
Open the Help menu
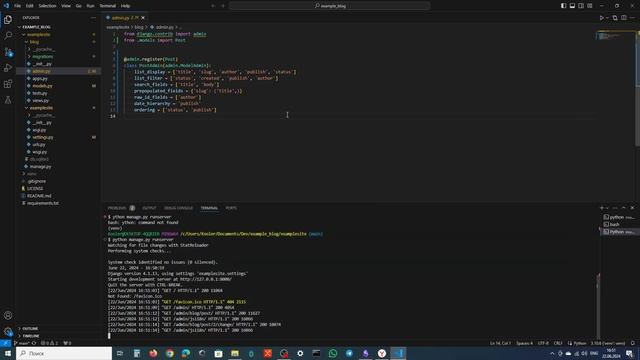pyautogui.click(x=125, y=6)
